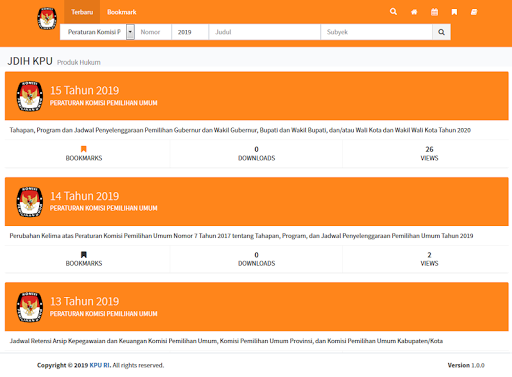The width and height of the screenshot is (512, 377).
Task: Open the calendar icon in header
Action: click(434, 12)
